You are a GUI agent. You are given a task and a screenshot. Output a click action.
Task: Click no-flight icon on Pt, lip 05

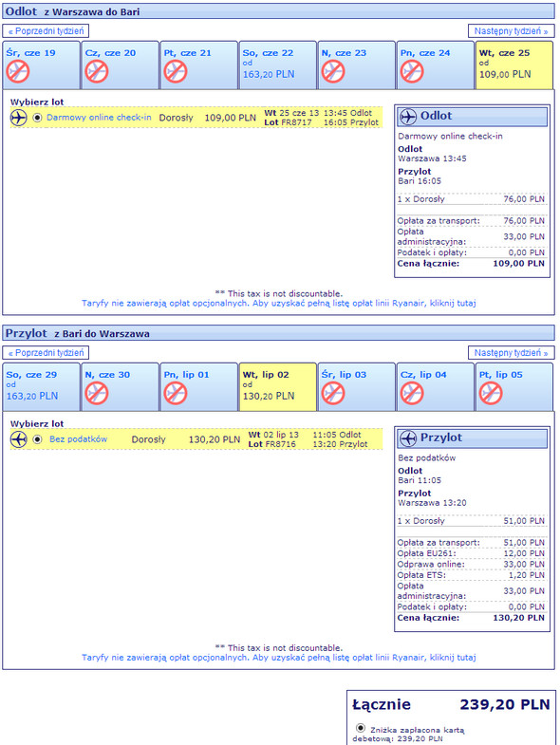click(491, 394)
